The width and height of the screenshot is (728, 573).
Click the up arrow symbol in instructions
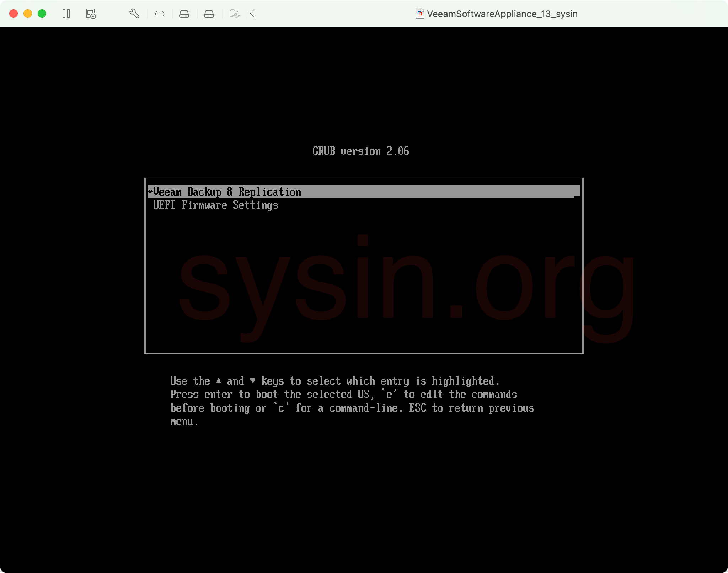click(x=219, y=381)
